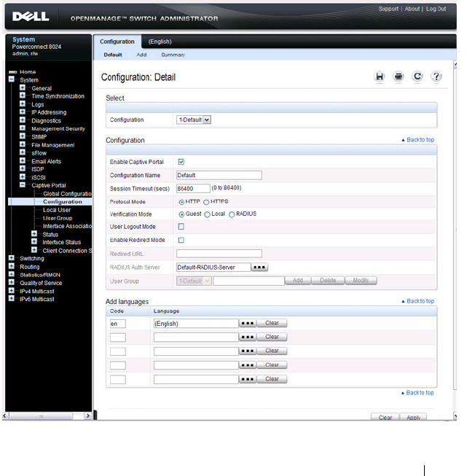Expand Time Synchronization node
467x476 pixels.
pos(23,95)
